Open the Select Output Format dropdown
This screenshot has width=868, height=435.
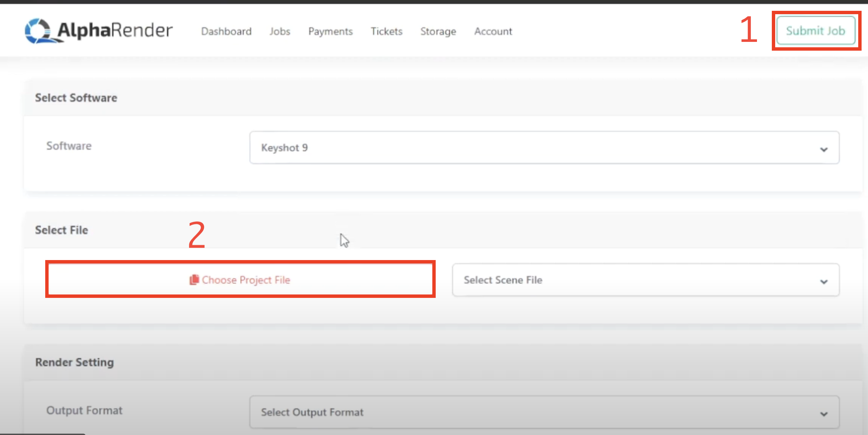tap(544, 412)
